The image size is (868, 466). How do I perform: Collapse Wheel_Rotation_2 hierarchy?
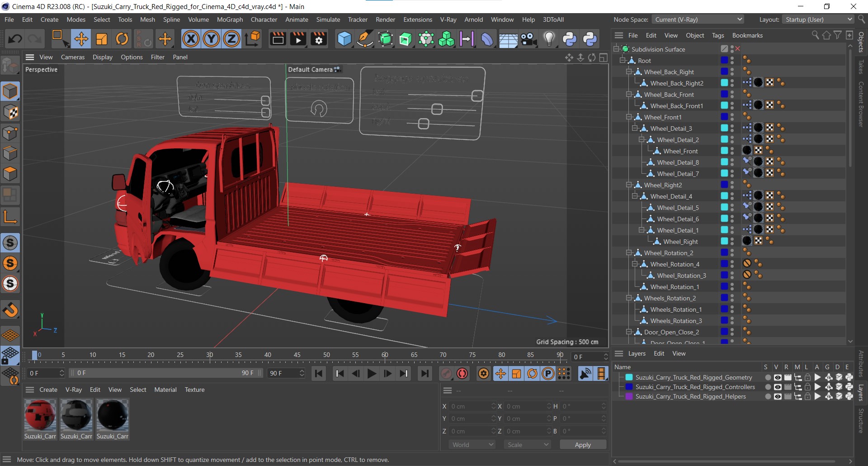pyautogui.click(x=628, y=252)
